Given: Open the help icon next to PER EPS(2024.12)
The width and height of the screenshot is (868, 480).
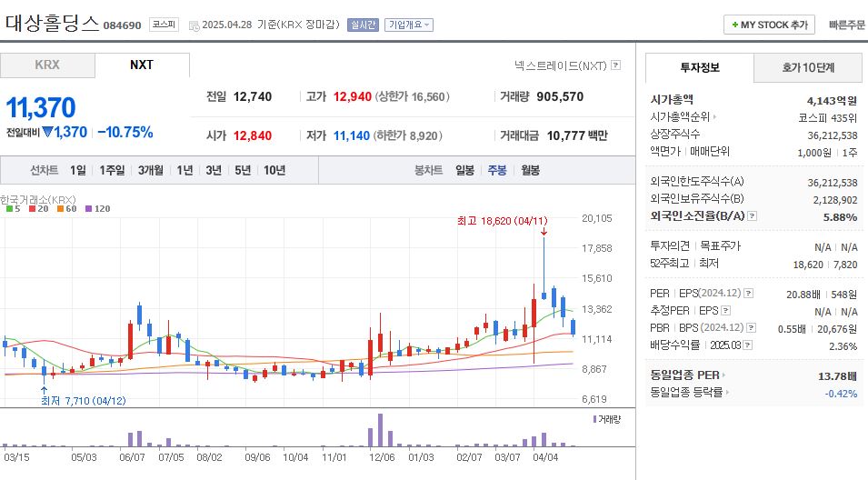Looking at the screenshot, I should (x=748, y=294).
